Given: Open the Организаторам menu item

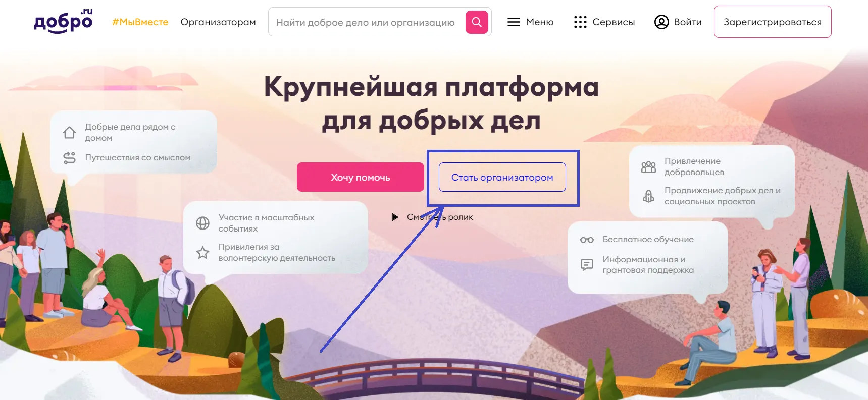Looking at the screenshot, I should coord(218,22).
